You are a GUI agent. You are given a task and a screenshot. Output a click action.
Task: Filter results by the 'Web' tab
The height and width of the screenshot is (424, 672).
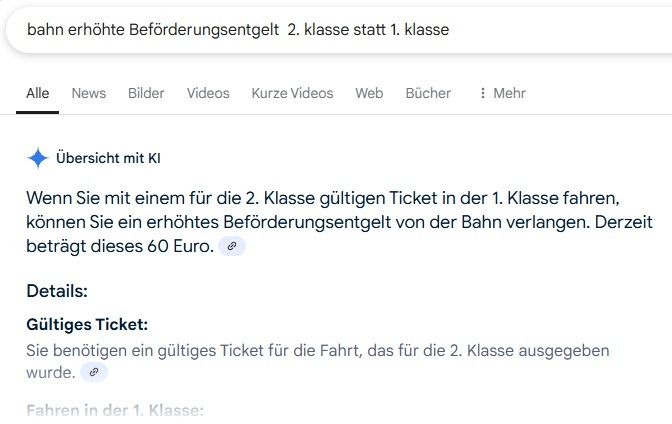[x=369, y=93]
